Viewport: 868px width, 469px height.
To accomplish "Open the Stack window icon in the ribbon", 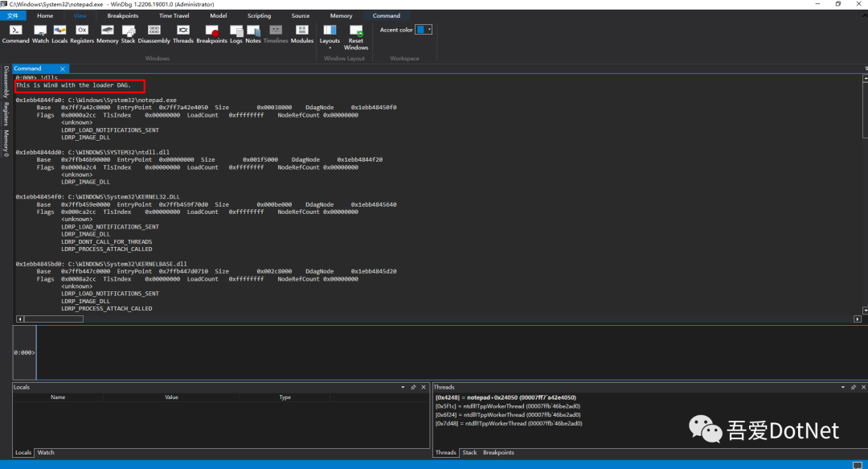I will [128, 34].
